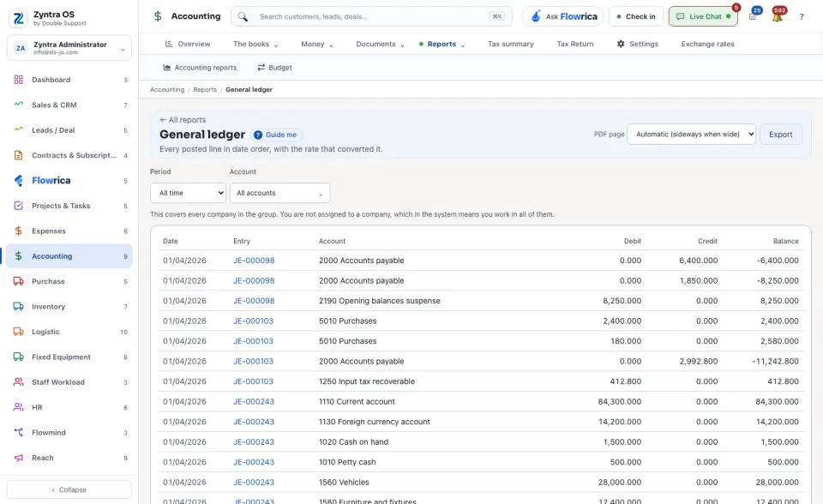Open the notifications bell icon
The image size is (823, 504).
tap(778, 16)
